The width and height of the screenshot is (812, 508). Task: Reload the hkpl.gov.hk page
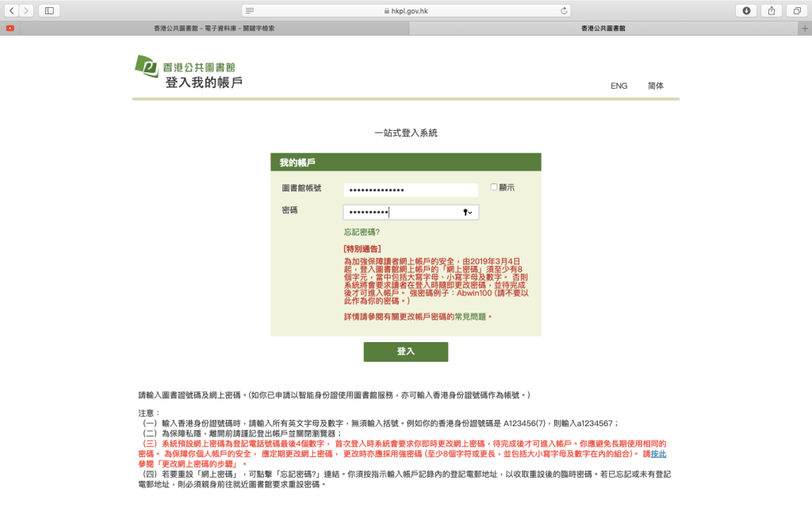564,10
